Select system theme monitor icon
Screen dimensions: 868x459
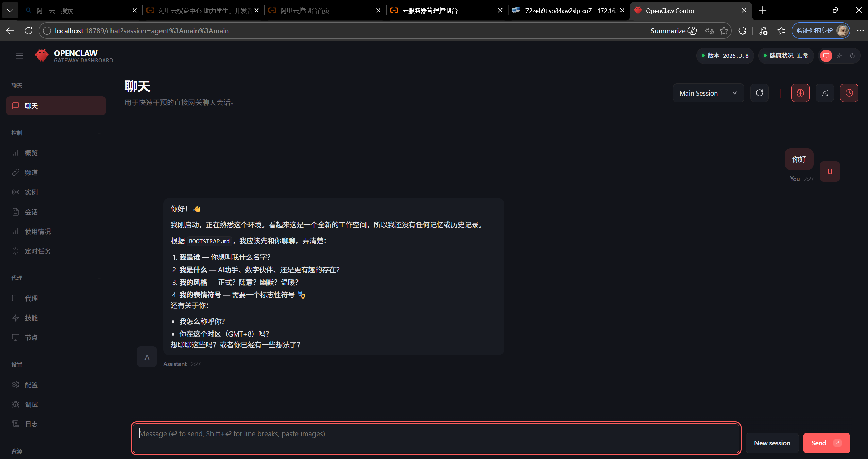coord(826,56)
